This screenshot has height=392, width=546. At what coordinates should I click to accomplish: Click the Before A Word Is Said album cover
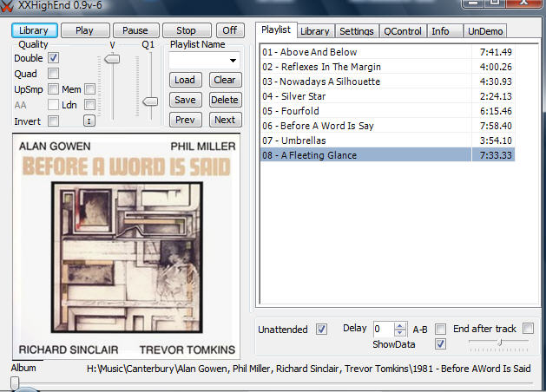tap(127, 246)
